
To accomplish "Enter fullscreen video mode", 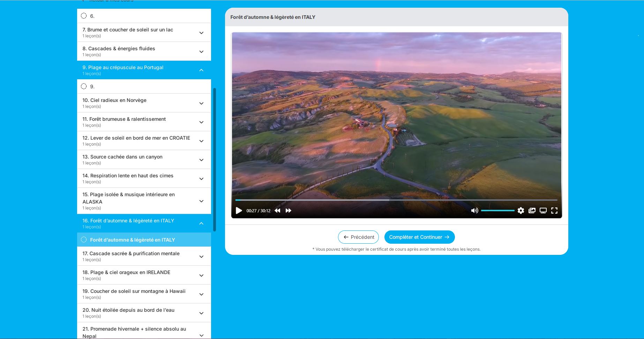I will click(554, 211).
